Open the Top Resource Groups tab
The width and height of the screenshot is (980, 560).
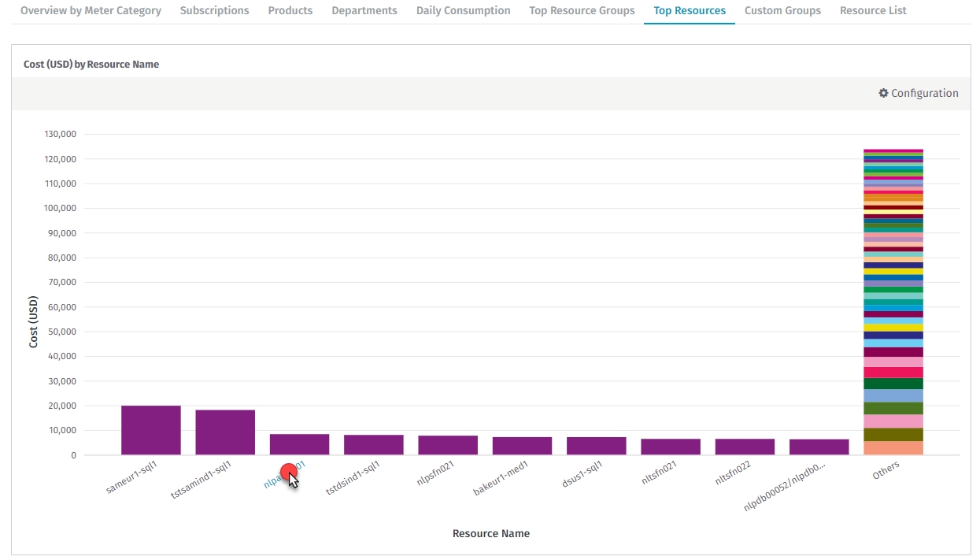(582, 11)
